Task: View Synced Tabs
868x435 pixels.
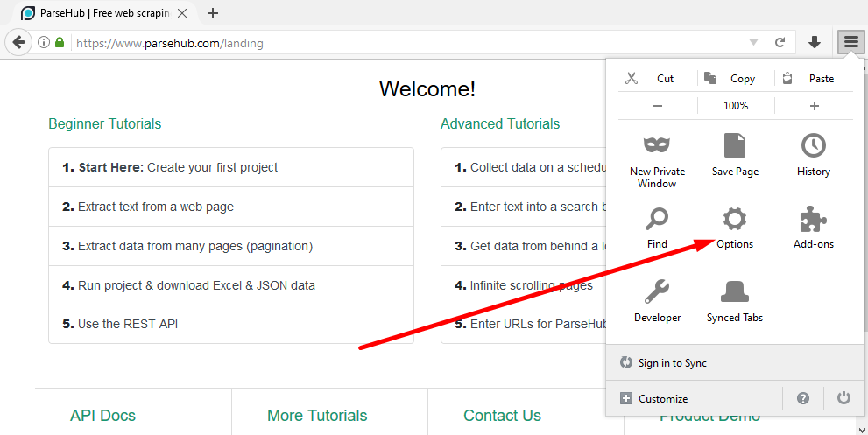Action: 735,300
